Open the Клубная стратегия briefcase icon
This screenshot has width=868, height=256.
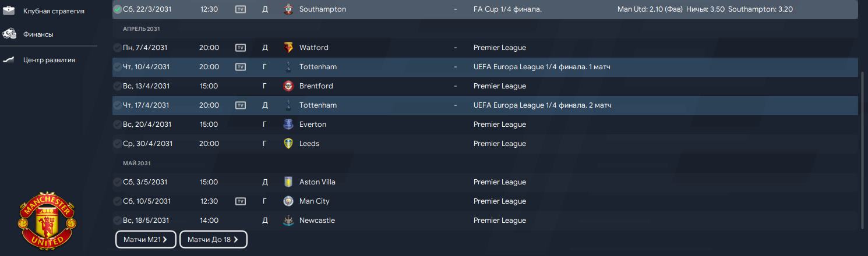[9, 11]
